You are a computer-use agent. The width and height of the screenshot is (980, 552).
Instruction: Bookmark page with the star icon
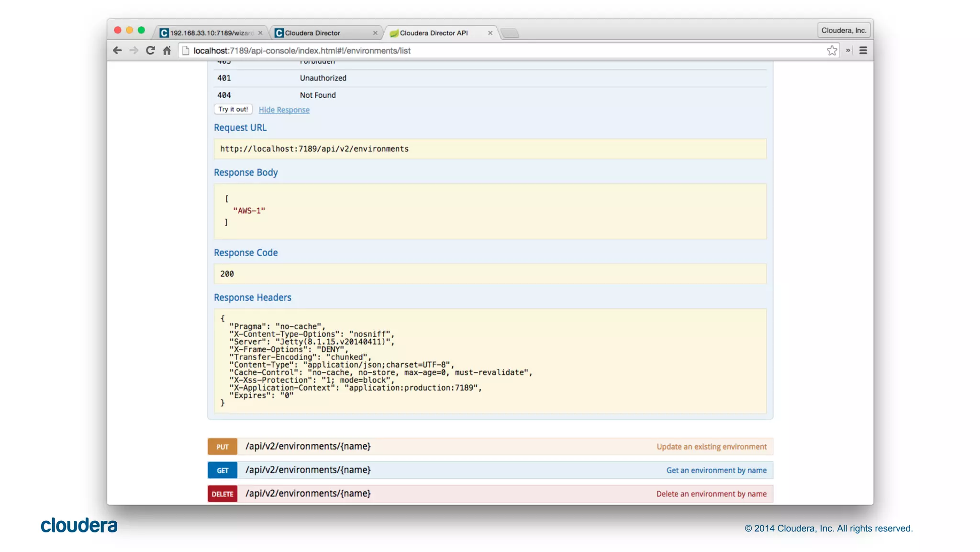(832, 50)
